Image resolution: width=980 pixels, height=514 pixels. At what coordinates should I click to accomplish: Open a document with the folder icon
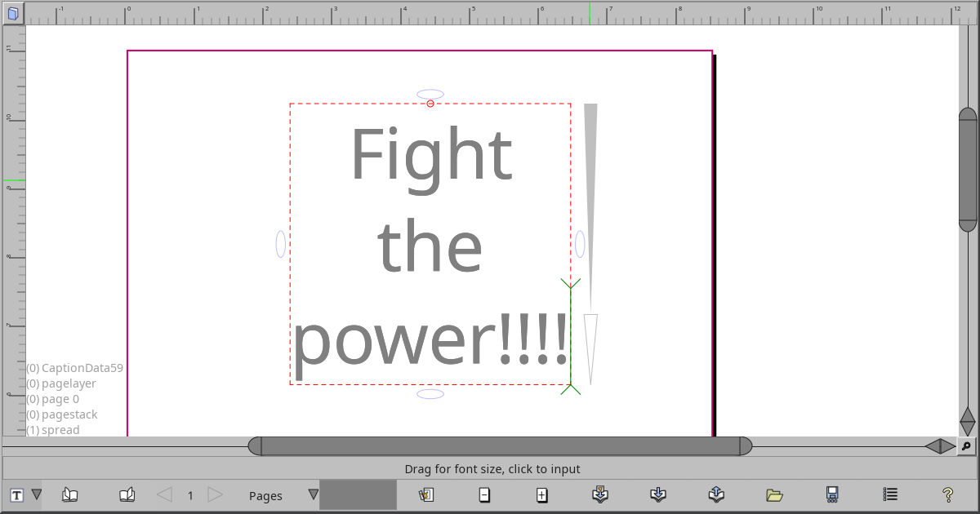(774, 494)
